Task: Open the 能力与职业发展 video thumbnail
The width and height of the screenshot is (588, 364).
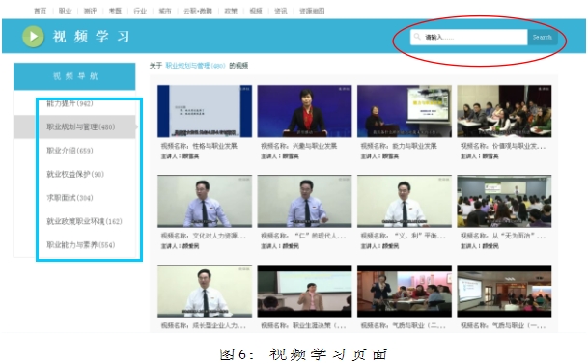Action: (405, 111)
